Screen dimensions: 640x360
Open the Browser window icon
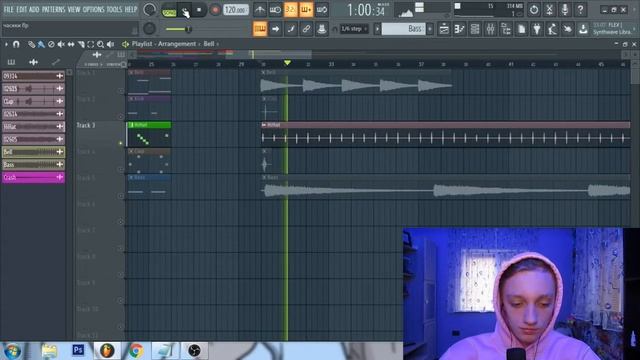(x=506, y=29)
